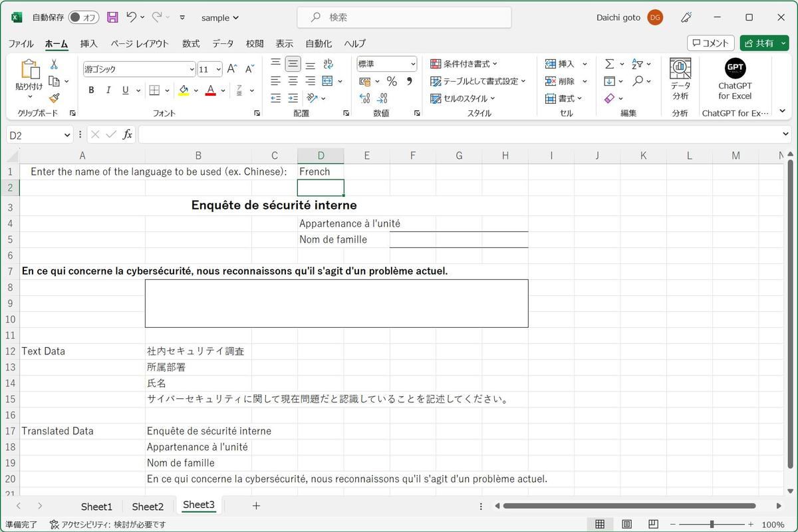Adjust the zoom slider handle

(x=712, y=524)
